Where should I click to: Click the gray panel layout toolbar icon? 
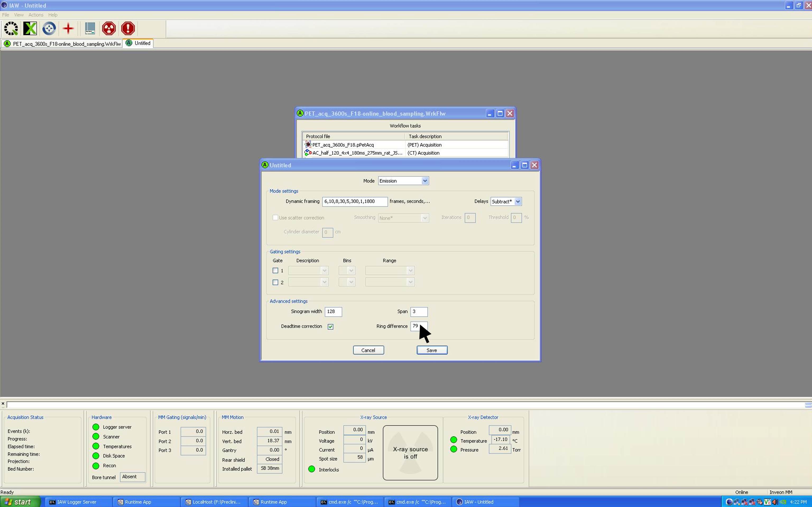(90, 29)
